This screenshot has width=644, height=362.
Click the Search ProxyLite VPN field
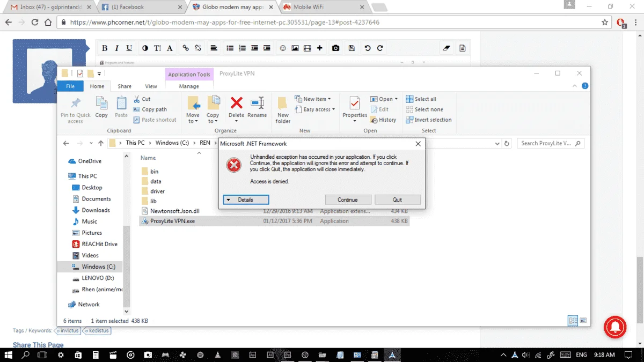(x=551, y=143)
